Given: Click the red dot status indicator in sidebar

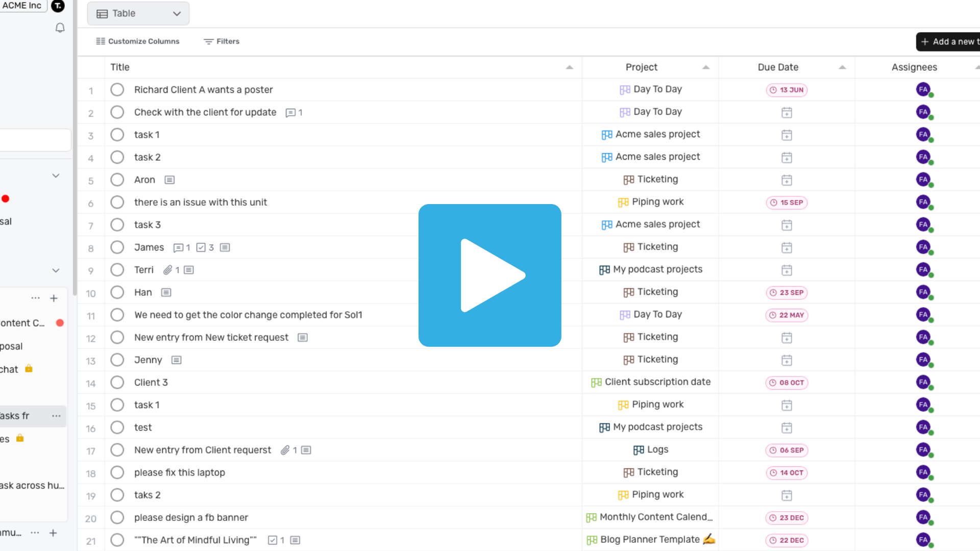Looking at the screenshot, I should [x=6, y=199].
